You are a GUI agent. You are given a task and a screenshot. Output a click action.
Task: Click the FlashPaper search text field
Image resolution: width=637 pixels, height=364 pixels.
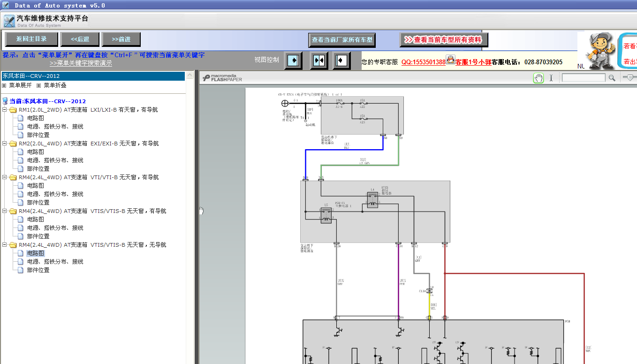[x=584, y=78]
